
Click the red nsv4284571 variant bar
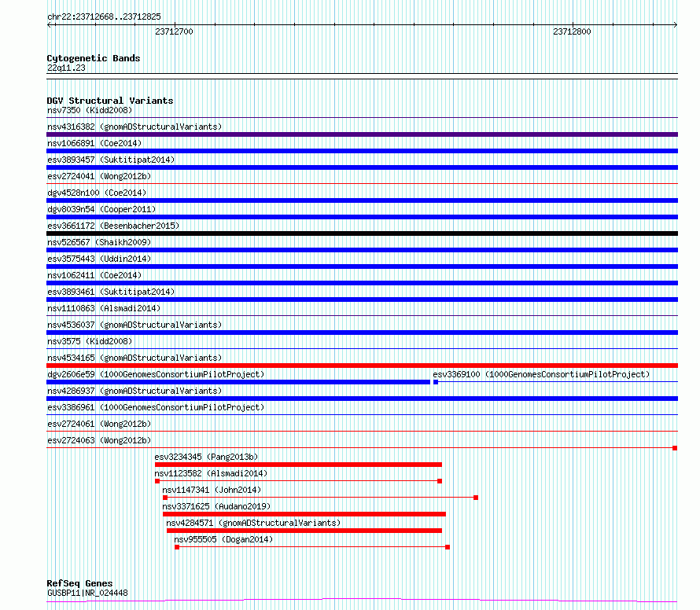coord(304,531)
